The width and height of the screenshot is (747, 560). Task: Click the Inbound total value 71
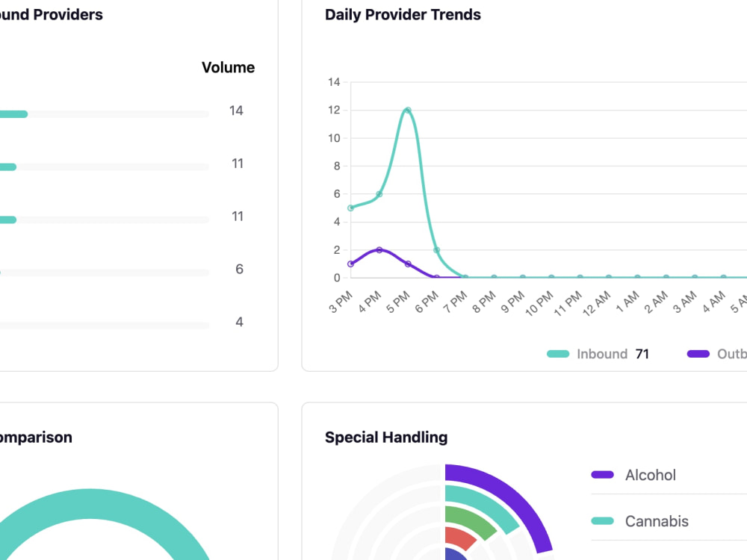[642, 354]
